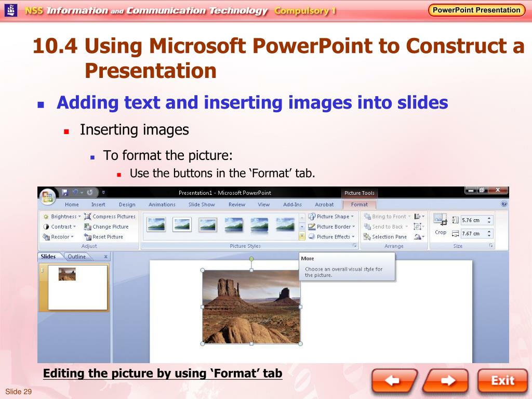
Task: Apply the fourth picture style in the gallery
Action: coord(234,224)
